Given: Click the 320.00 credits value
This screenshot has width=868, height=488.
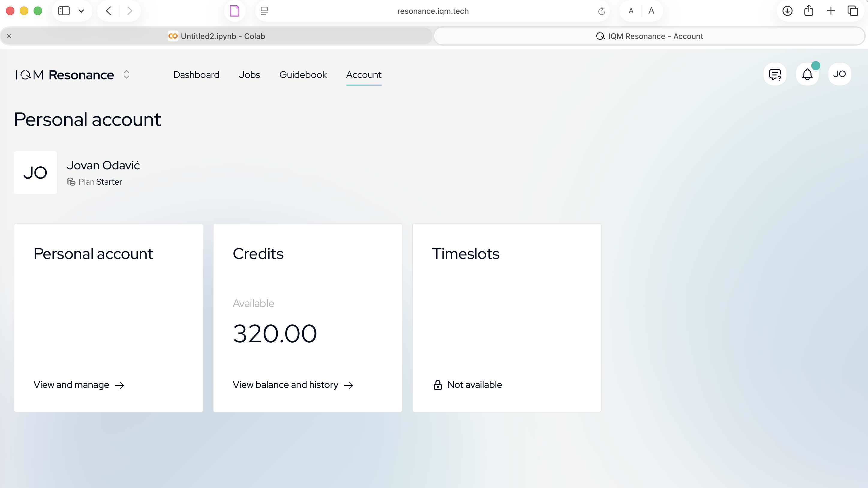Looking at the screenshot, I should pos(275,333).
